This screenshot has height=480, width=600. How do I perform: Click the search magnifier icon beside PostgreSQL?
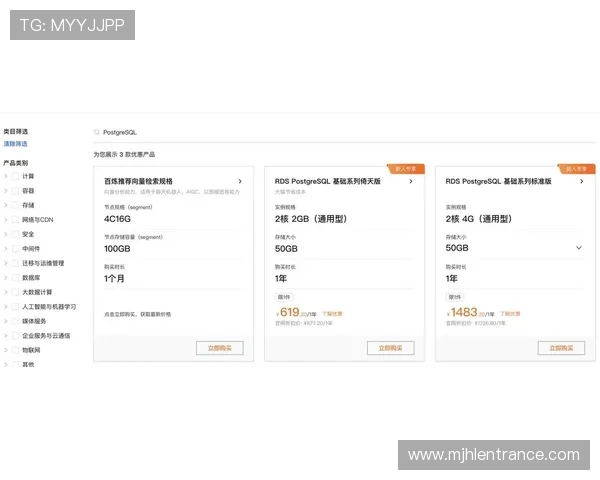pos(97,132)
